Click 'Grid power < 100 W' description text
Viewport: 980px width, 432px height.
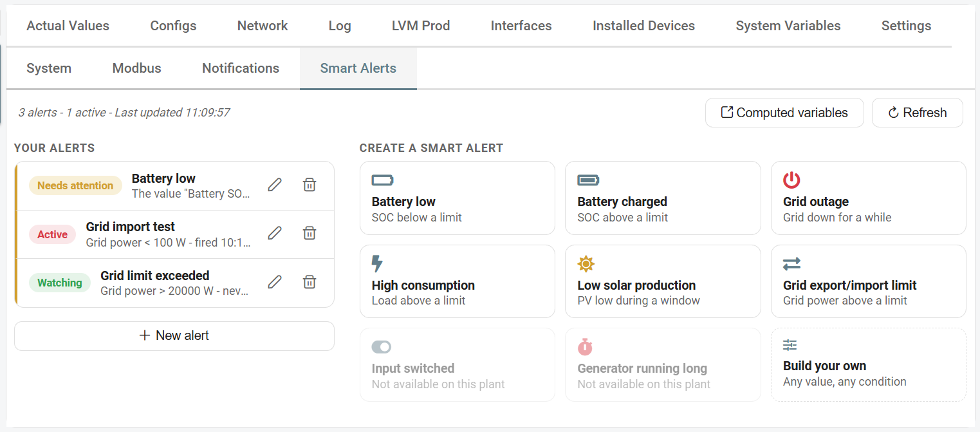pos(169,243)
